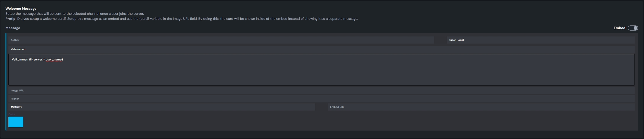Click the "Setup the message" description line
This screenshot has height=139, width=644.
tap(75, 14)
